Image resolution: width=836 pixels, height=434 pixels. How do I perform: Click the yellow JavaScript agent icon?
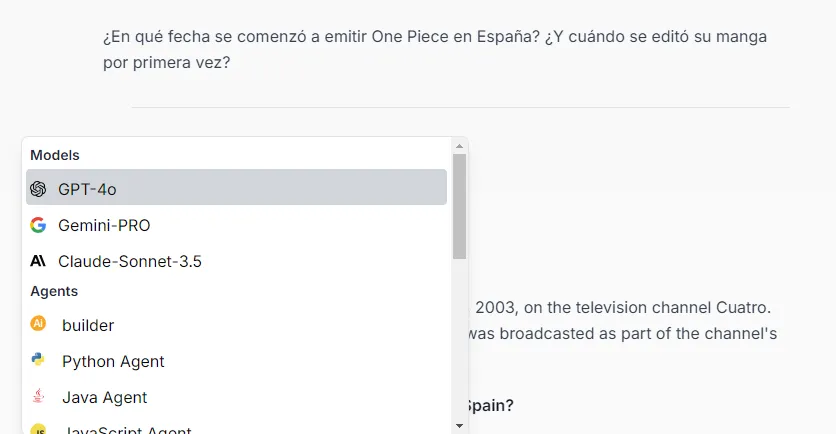click(38, 429)
